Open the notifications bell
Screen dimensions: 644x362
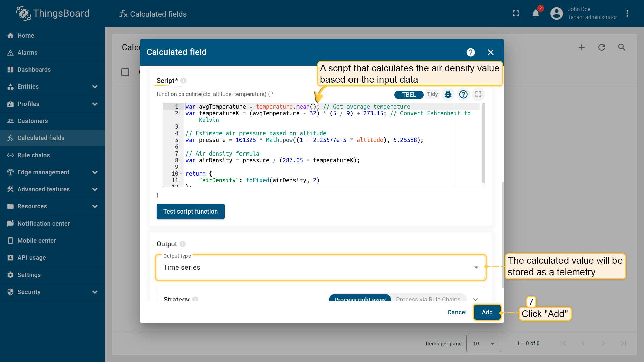click(536, 13)
